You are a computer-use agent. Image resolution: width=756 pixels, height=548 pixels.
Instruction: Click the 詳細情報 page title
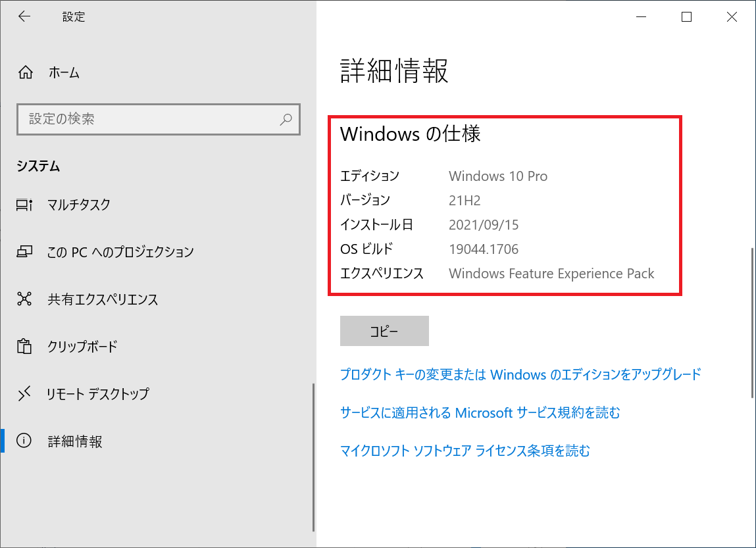394,70
